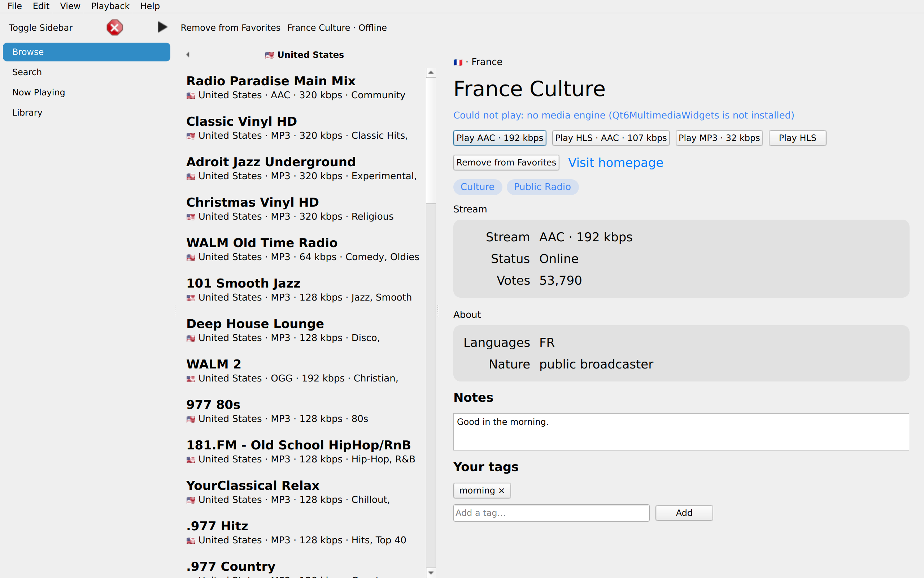Click the France Culture station title
The image size is (924, 578).
point(529,89)
